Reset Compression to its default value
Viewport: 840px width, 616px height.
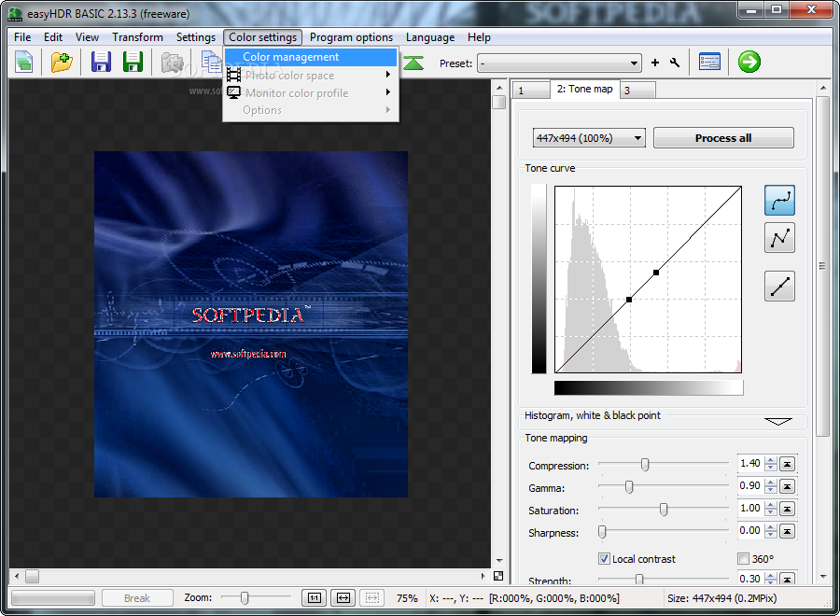click(x=787, y=464)
